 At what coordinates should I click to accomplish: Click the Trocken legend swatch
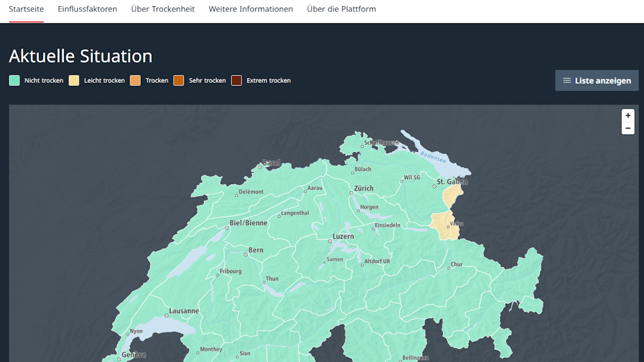[x=135, y=80]
